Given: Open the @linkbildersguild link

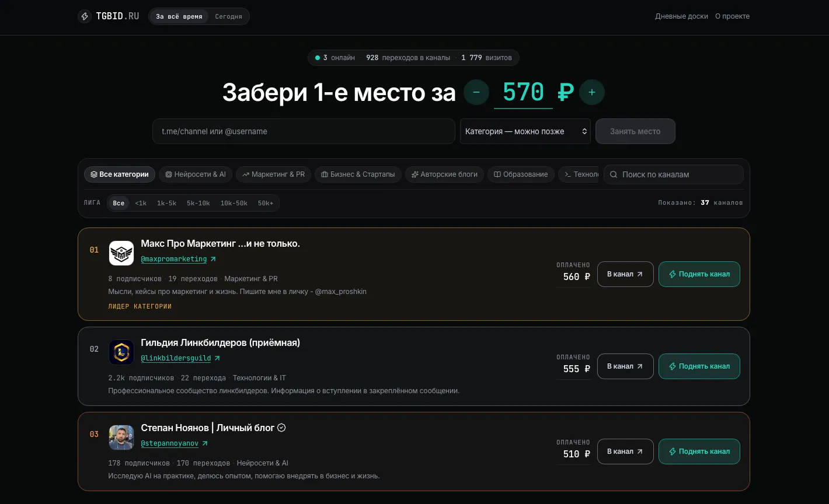Looking at the screenshot, I should tap(180, 358).
